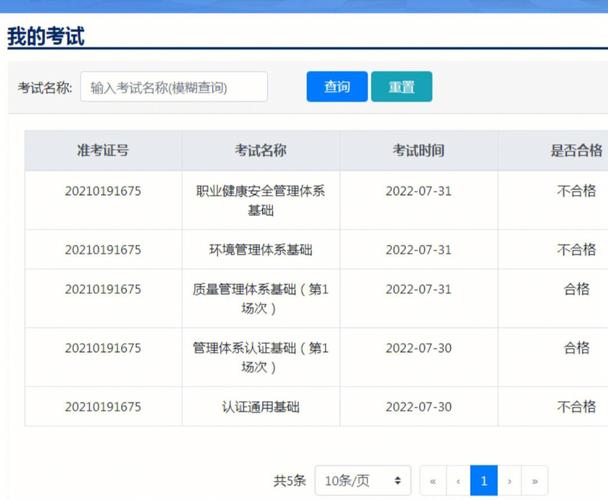Click the date of 职业健康安全管理体系基础 row
Viewport: 608px width, 500px height.
coord(419,191)
